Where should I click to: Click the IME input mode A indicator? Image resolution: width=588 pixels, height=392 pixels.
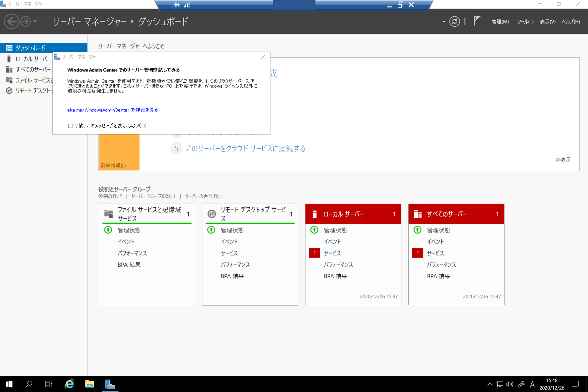(532, 384)
